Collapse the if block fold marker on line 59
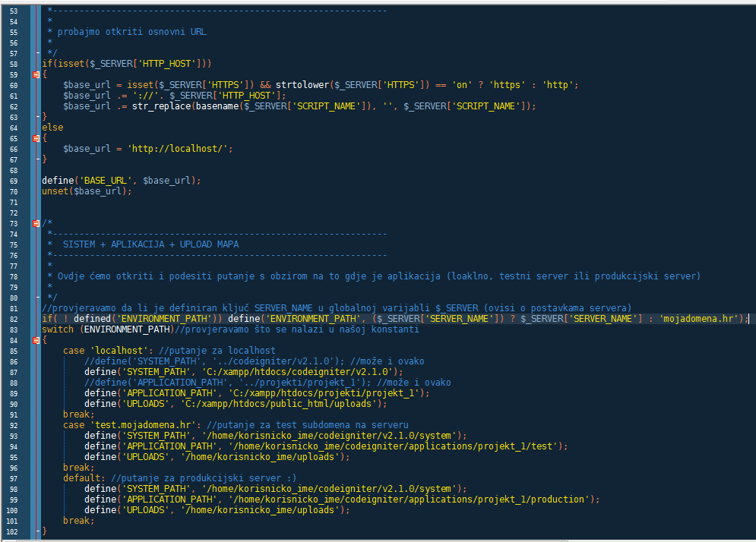The height and width of the screenshot is (542, 756). (x=36, y=74)
